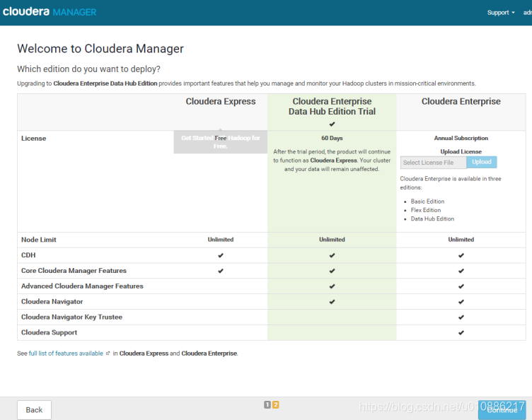
Task: Click the 'Annual Subscription' text
Action: point(461,138)
